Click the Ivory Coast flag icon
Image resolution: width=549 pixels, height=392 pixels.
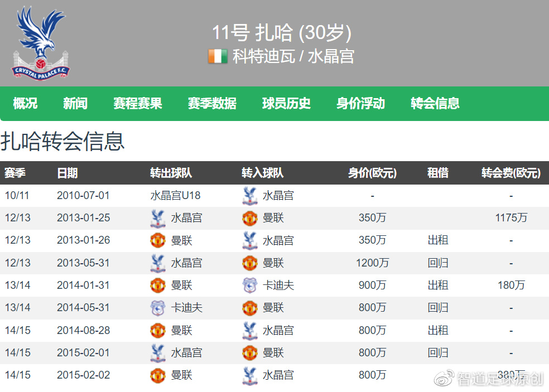(x=218, y=56)
